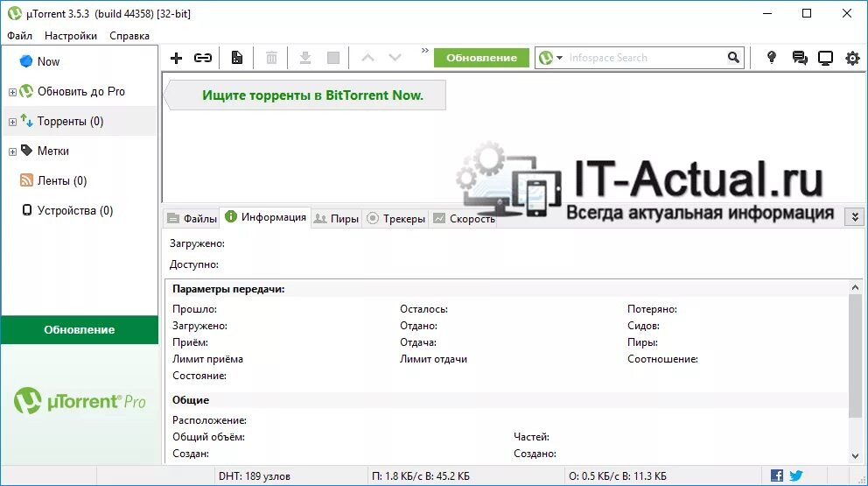Click info pane scrollbar down arrow
The width and height of the screenshot is (868, 486).
[x=855, y=455]
